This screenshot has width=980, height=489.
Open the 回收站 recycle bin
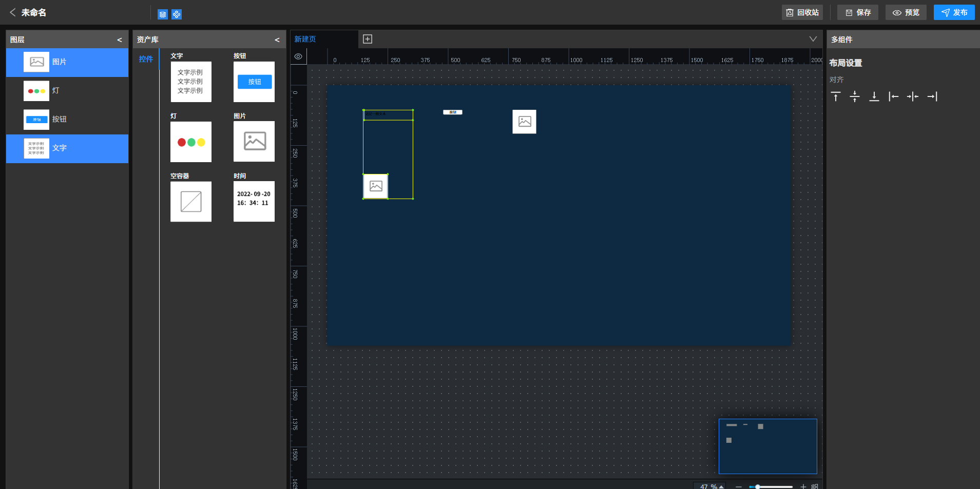[x=802, y=12]
